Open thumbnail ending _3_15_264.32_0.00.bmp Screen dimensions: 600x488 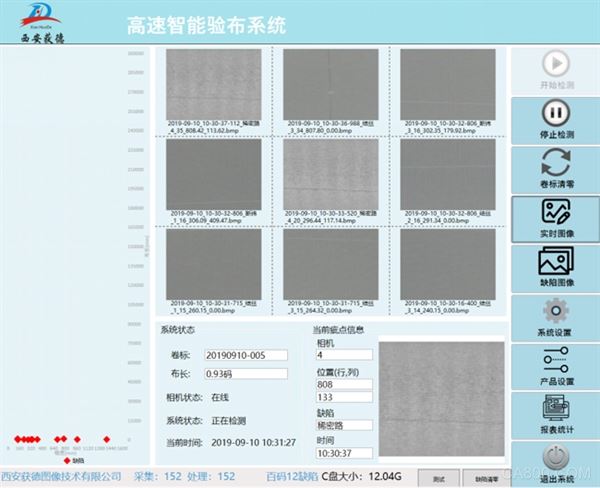click(331, 264)
